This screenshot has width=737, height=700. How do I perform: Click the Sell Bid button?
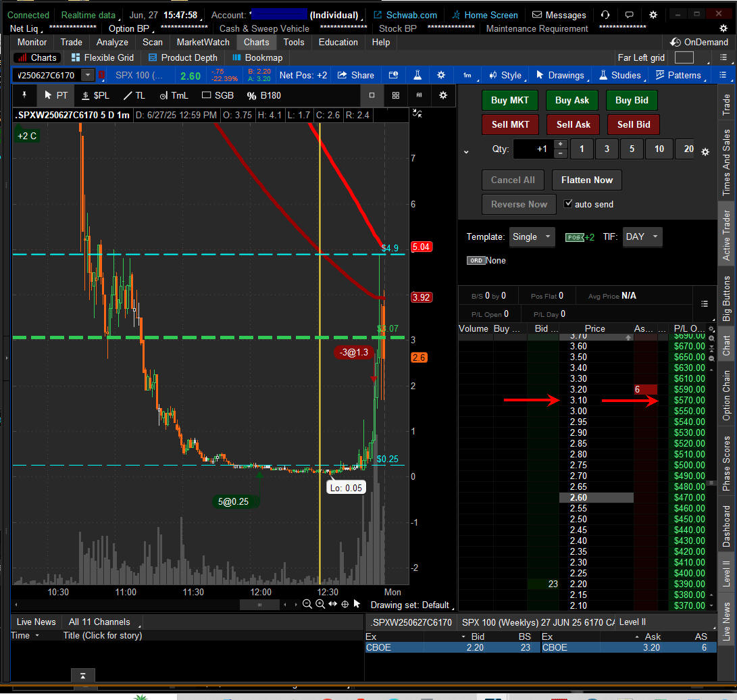point(634,124)
